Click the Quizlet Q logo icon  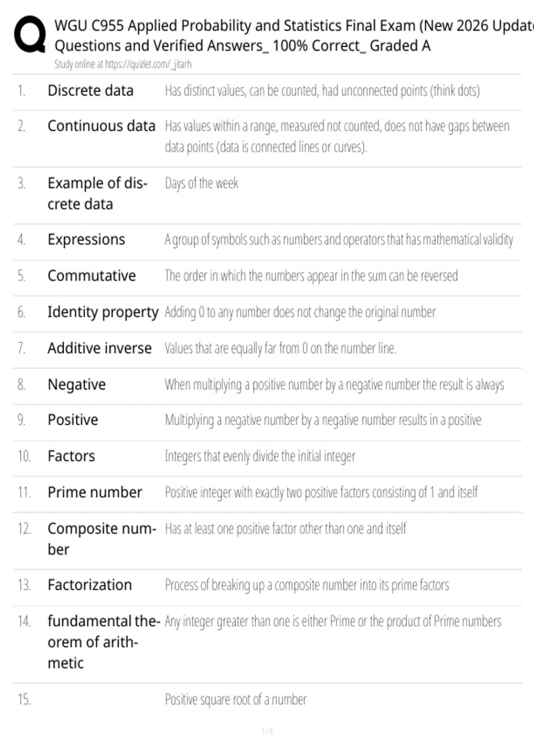coord(30,35)
